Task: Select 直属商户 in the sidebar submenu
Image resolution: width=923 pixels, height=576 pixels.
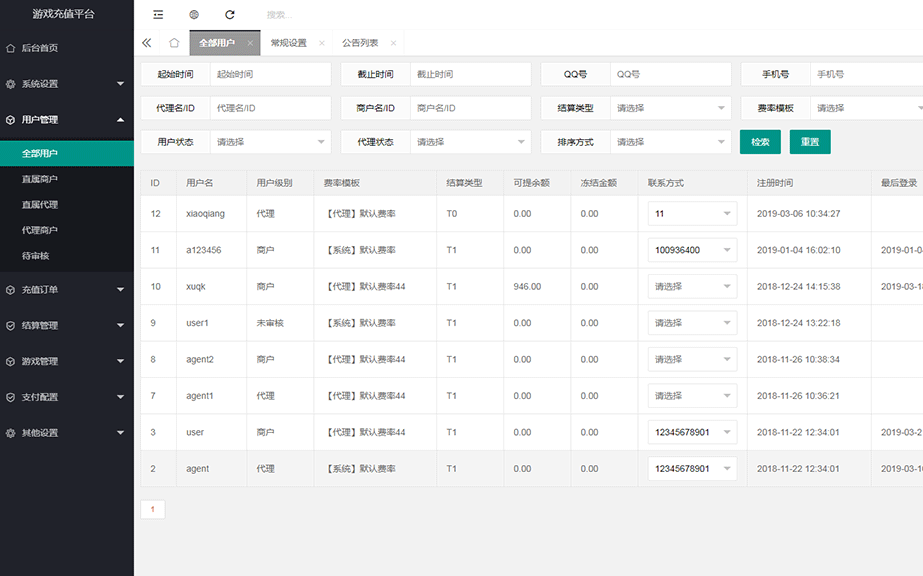Action: (40, 179)
